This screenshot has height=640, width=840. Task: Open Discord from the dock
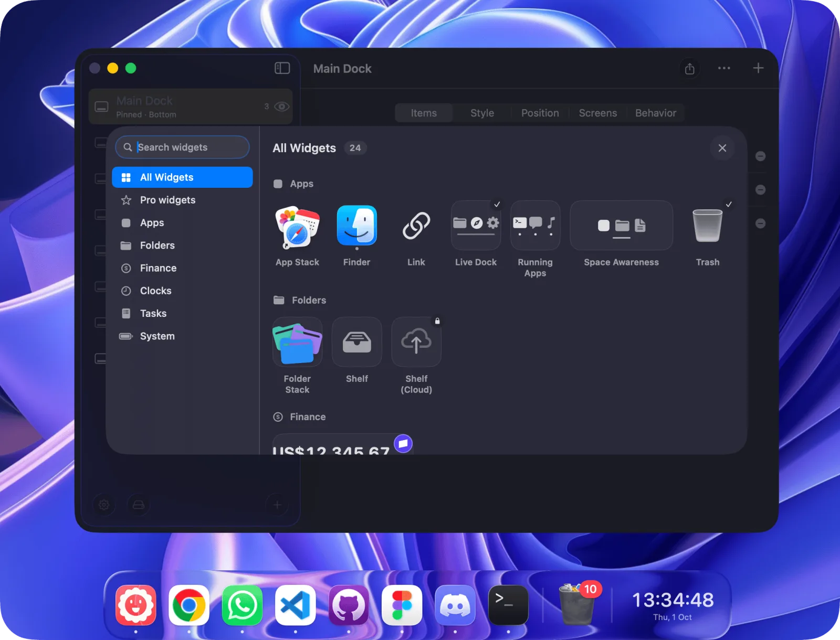(x=455, y=605)
